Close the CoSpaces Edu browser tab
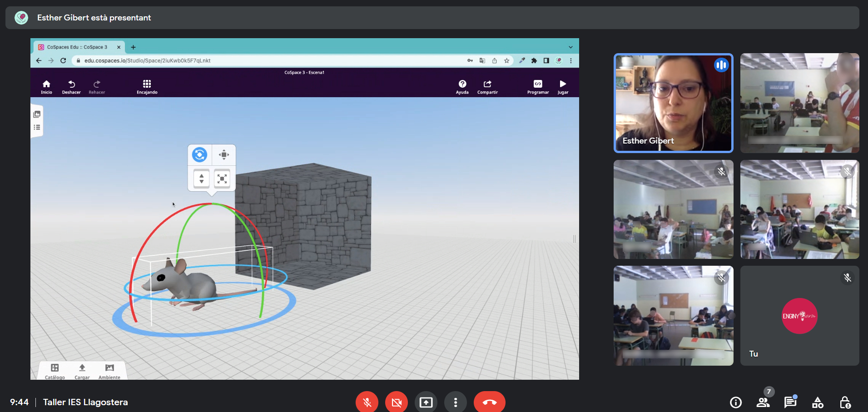Image resolution: width=868 pixels, height=412 pixels. click(x=119, y=47)
